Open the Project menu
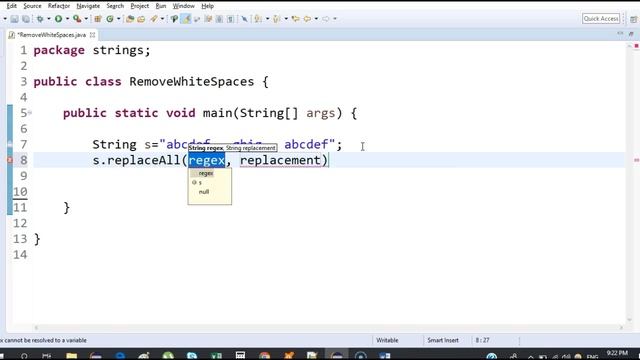 [x=140, y=6]
